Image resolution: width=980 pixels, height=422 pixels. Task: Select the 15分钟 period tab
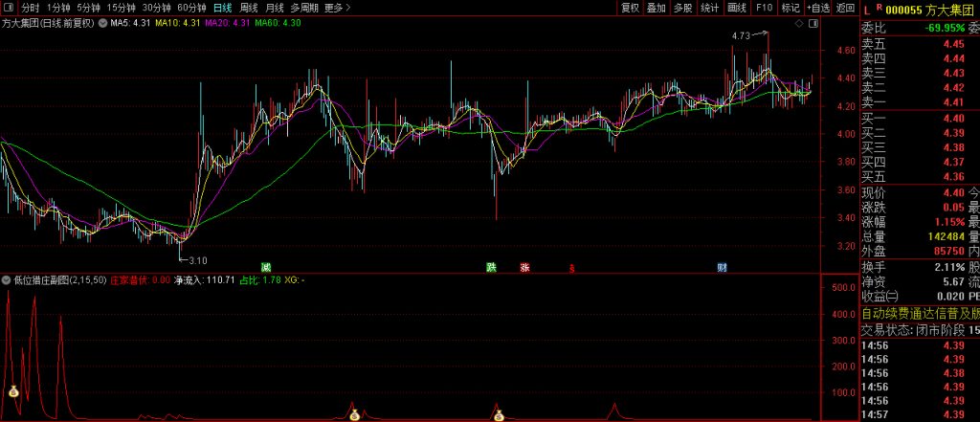point(121,8)
